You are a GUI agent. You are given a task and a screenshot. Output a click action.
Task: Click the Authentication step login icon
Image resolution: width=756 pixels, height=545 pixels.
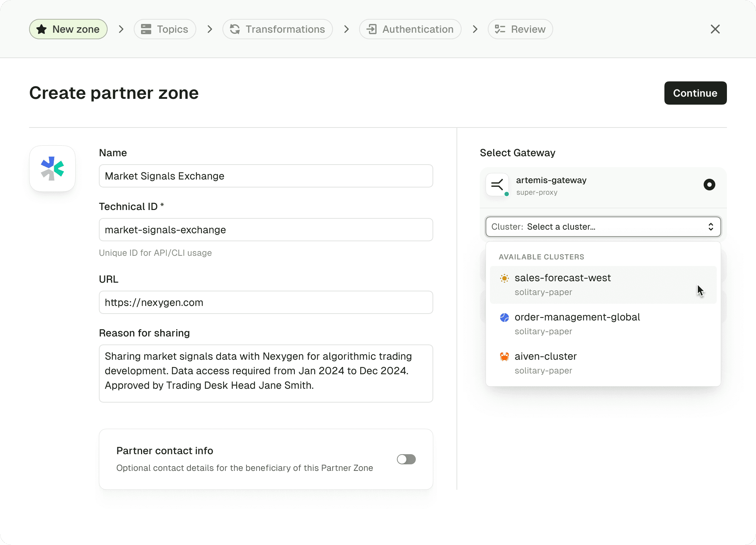click(x=371, y=29)
